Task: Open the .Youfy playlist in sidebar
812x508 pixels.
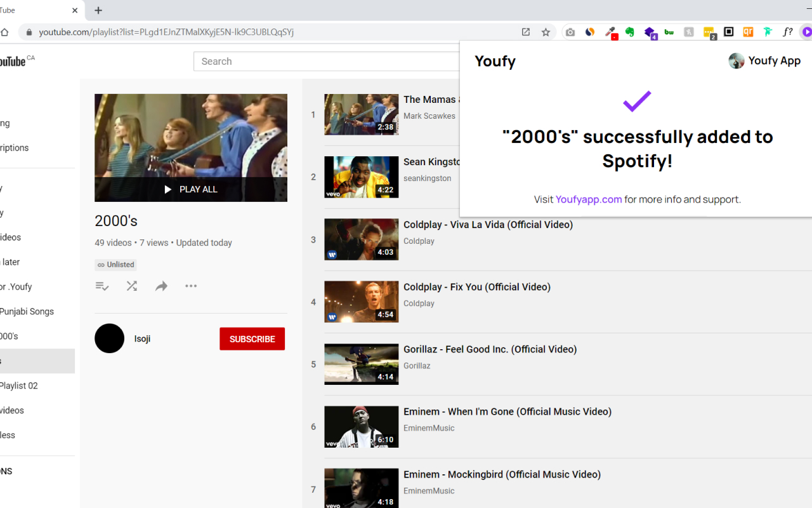Action: point(16,287)
